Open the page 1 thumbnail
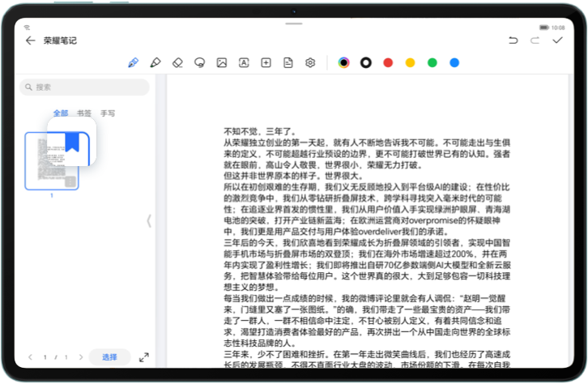Screen dimensions: 588x384 (x=52, y=161)
